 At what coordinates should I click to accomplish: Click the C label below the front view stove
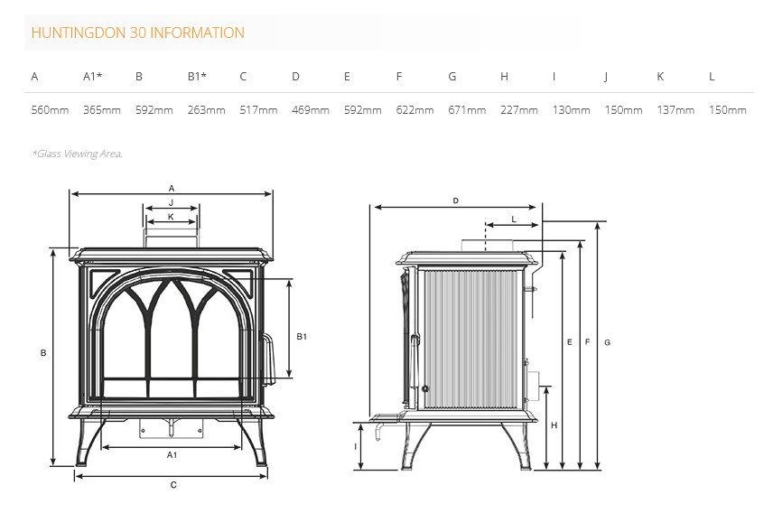tap(173, 485)
